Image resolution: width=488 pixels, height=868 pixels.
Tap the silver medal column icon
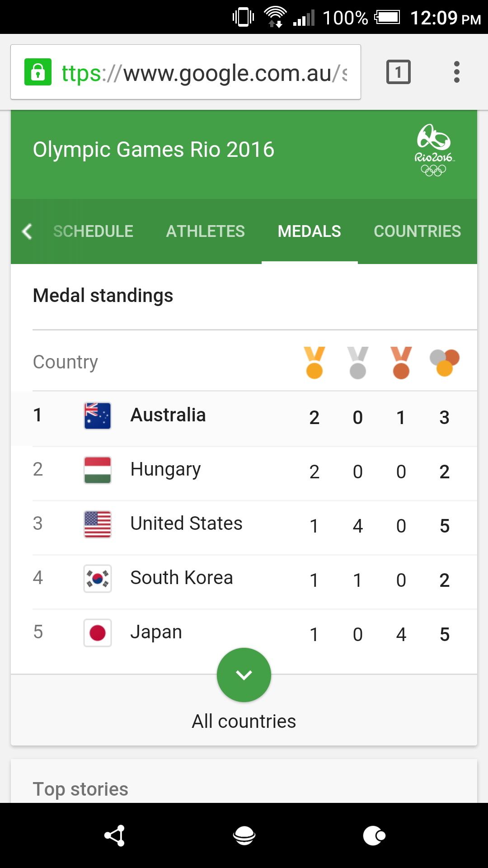pos(358,363)
